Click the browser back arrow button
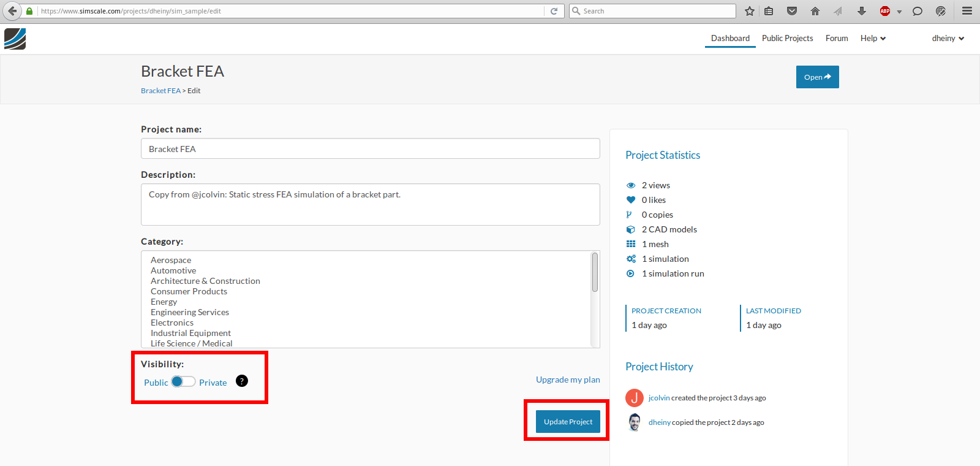 pos(12,11)
